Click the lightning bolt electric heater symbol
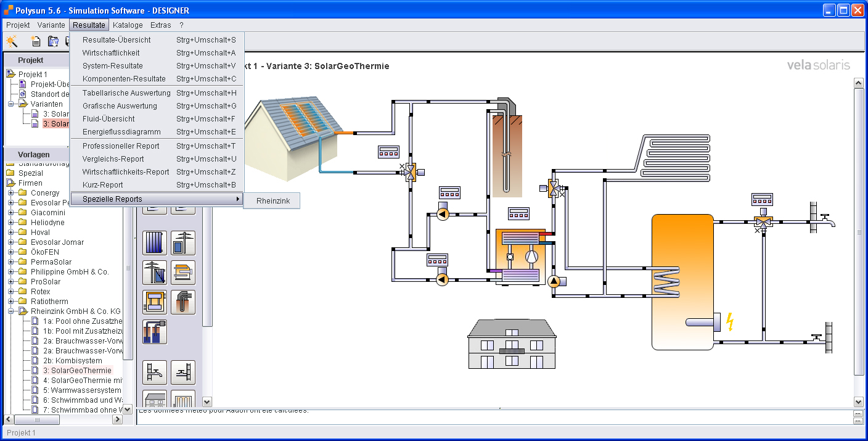Screen dimensions: 868x441 tap(731, 322)
